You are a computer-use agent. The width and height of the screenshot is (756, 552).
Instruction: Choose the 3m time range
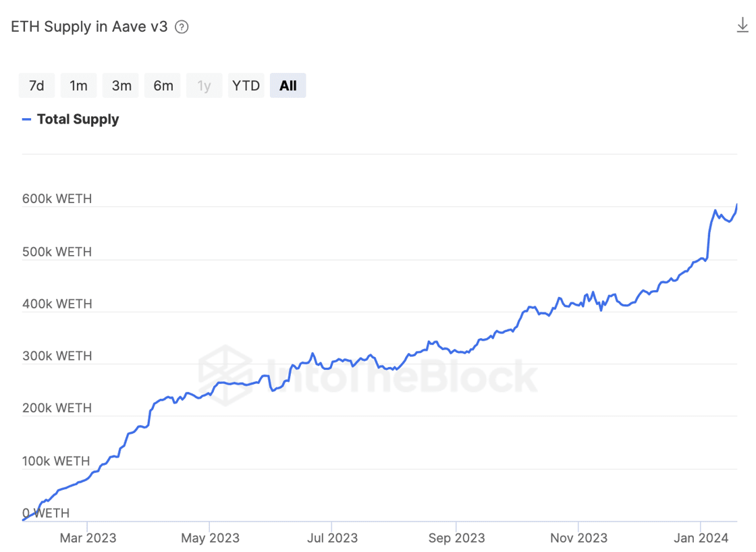122,86
